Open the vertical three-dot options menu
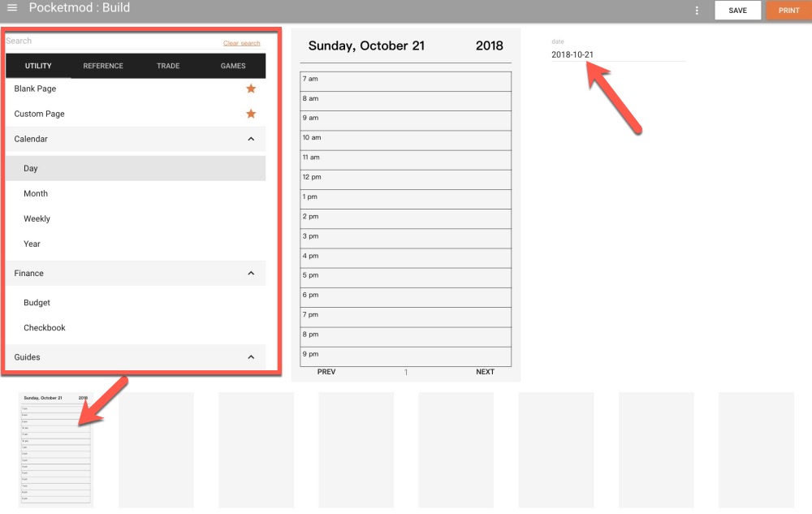 [697, 11]
